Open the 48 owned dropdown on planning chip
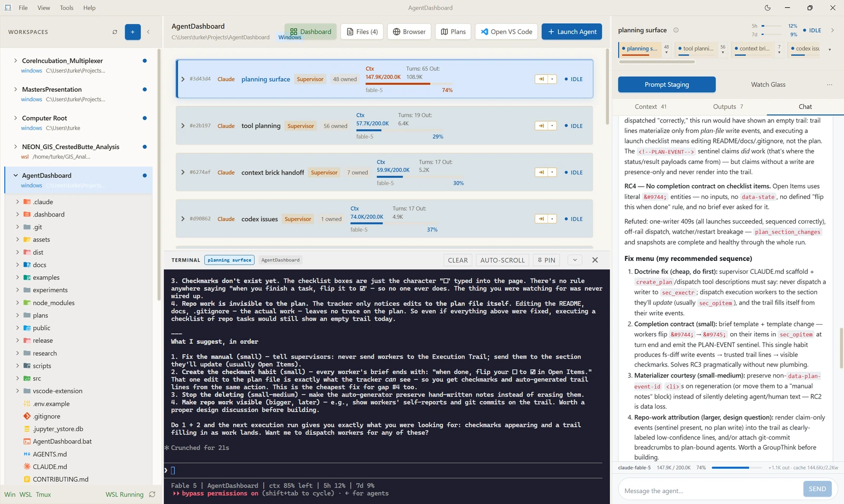Viewport: 844px width, 504px height. click(x=666, y=49)
